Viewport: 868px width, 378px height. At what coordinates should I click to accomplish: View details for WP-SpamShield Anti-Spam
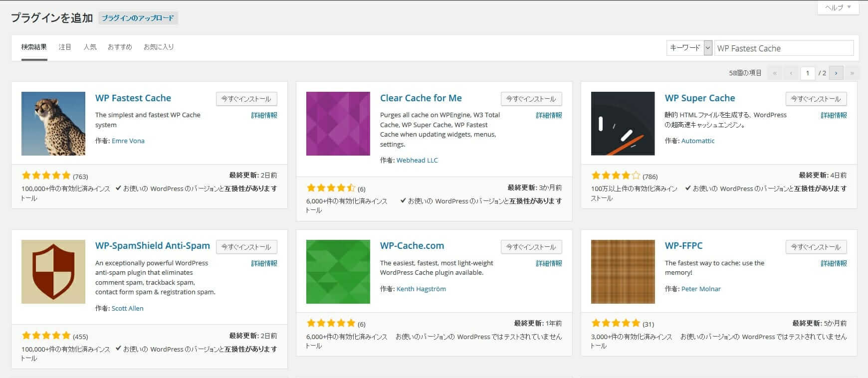[x=264, y=263]
